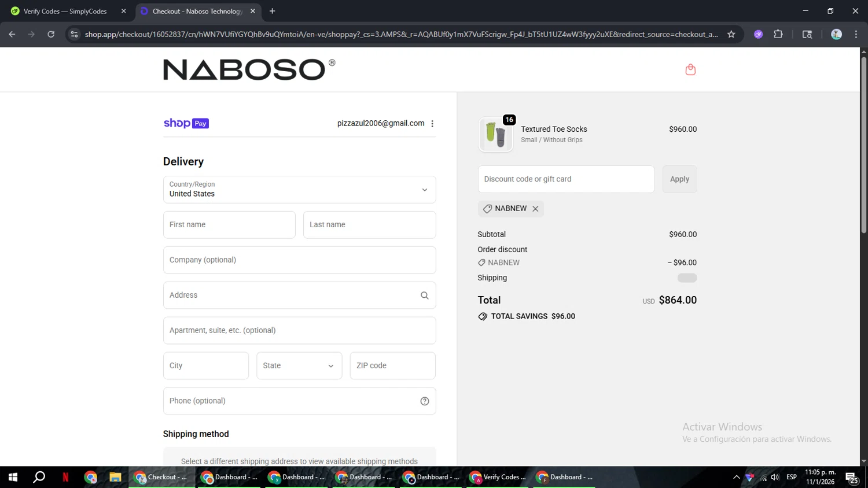Click the Textured Toe Socks product name
Viewport: 868px width, 488px height.
[x=554, y=129]
